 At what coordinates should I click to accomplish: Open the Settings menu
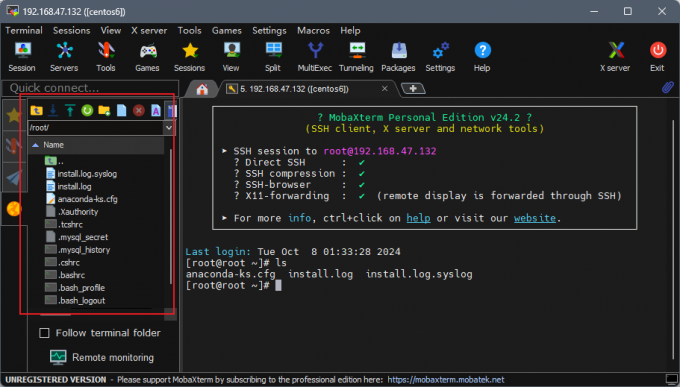269,30
